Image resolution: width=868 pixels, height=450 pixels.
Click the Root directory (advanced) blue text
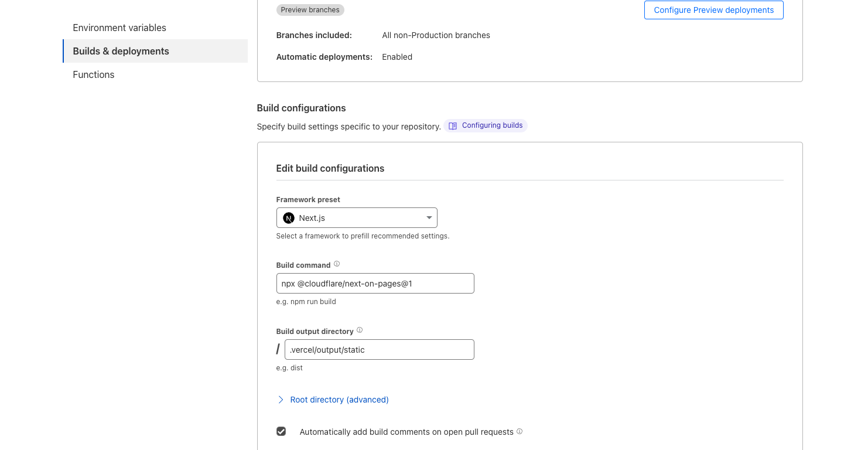(x=339, y=399)
